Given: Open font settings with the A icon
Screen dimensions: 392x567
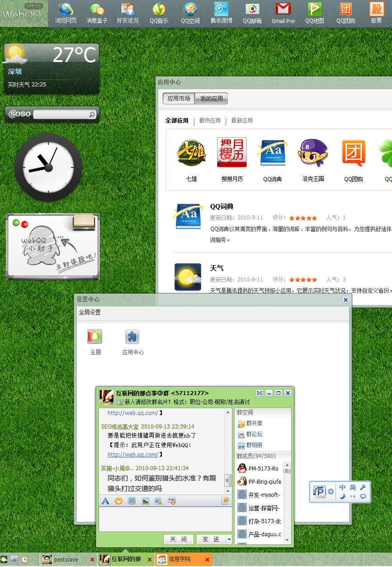Looking at the screenshot, I should [x=105, y=501].
